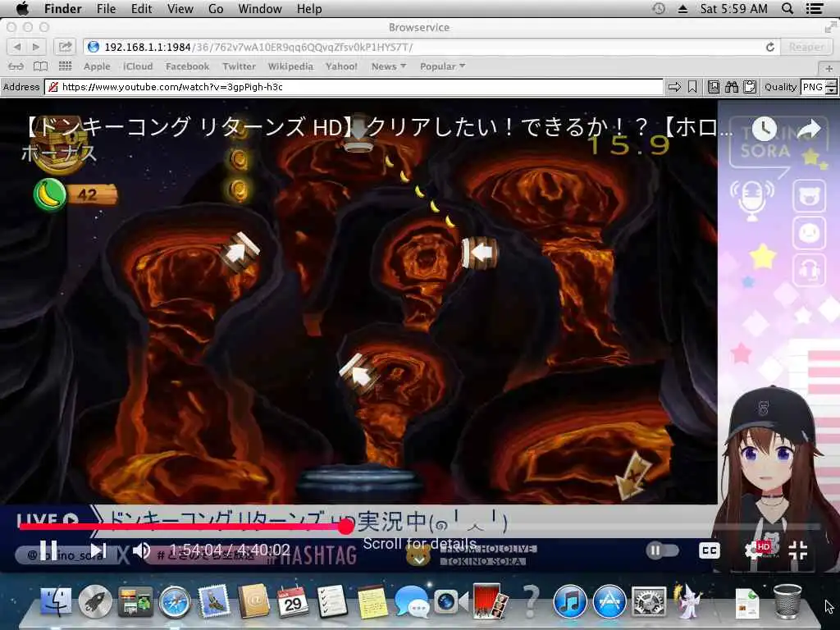Open the Window menu
Viewport: 840px width, 630px height.
coord(260,8)
